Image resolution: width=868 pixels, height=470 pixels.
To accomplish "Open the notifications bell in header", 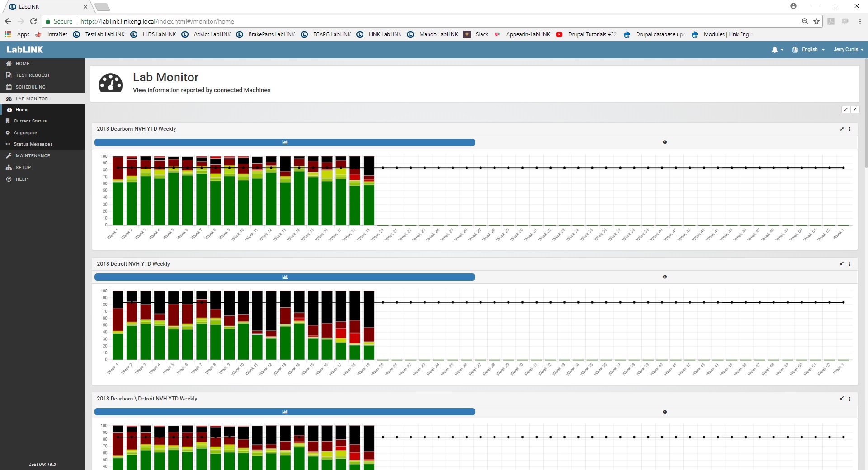I will [x=775, y=50].
